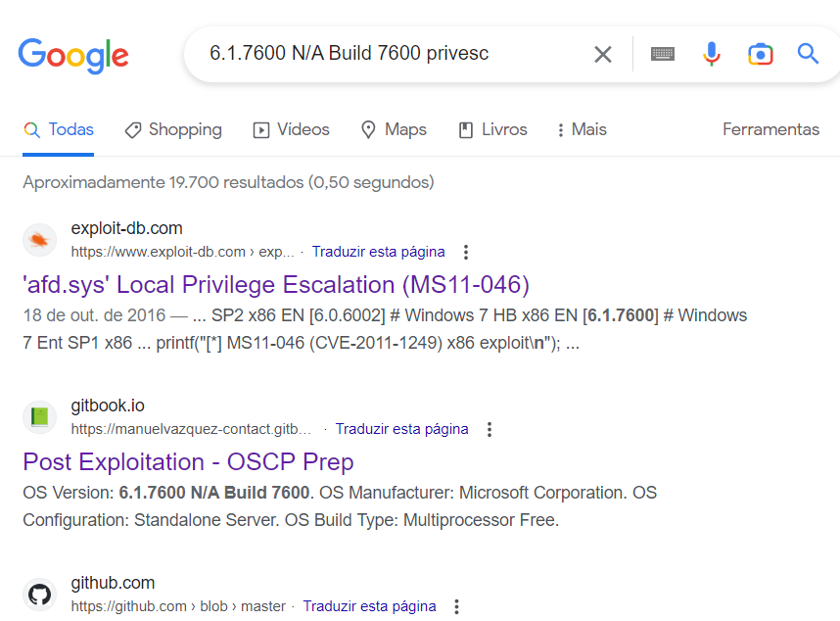Open the three-dot menu on the github result
The width and height of the screenshot is (840, 621).
[x=456, y=606]
